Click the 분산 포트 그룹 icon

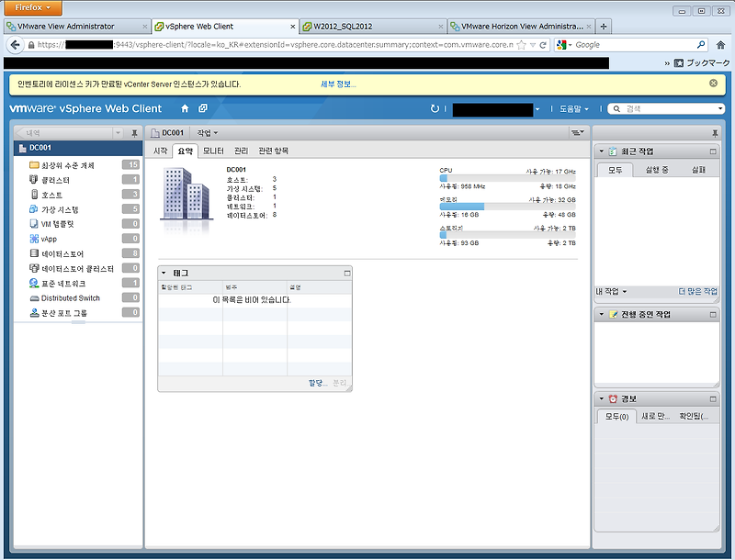click(34, 313)
